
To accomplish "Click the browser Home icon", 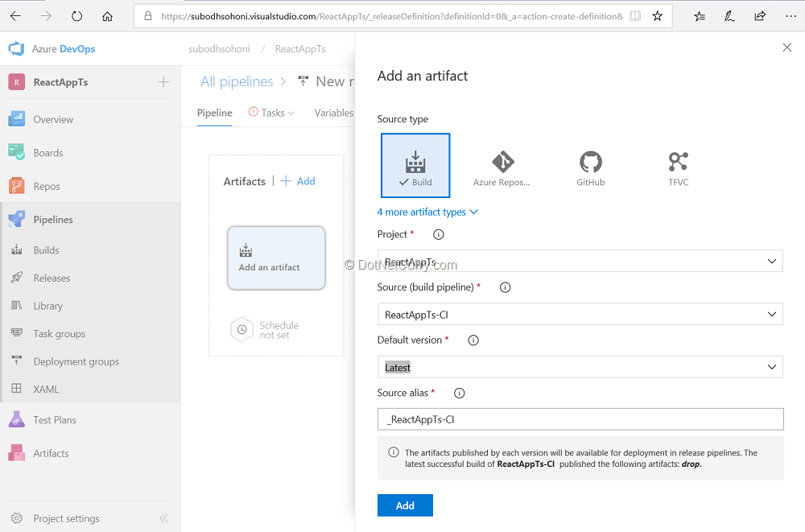I will tap(107, 16).
